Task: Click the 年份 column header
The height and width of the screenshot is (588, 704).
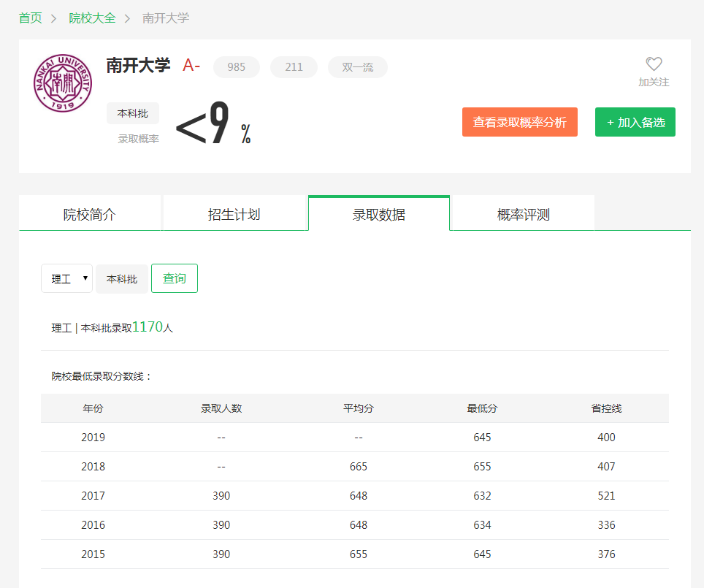Action: click(x=93, y=408)
